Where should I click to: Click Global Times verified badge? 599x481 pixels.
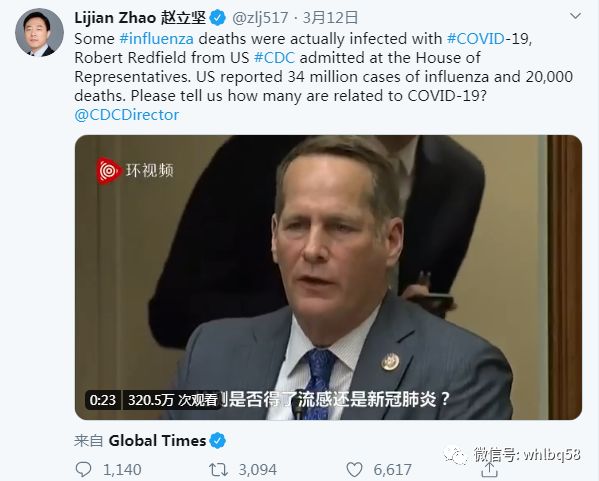point(218,441)
